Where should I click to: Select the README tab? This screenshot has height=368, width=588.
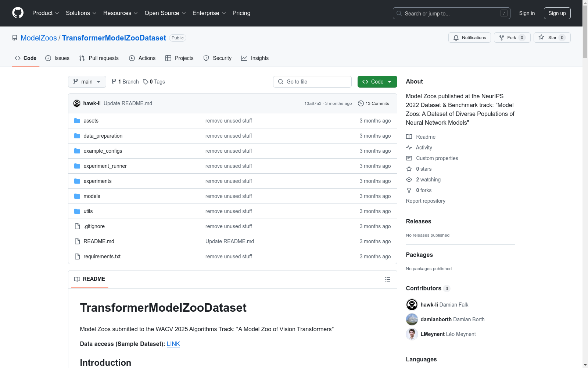(90, 279)
